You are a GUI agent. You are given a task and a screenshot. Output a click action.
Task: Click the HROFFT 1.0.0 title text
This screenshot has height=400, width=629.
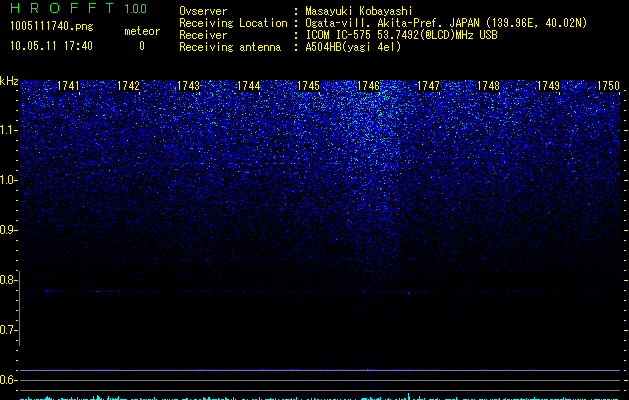(78, 8)
